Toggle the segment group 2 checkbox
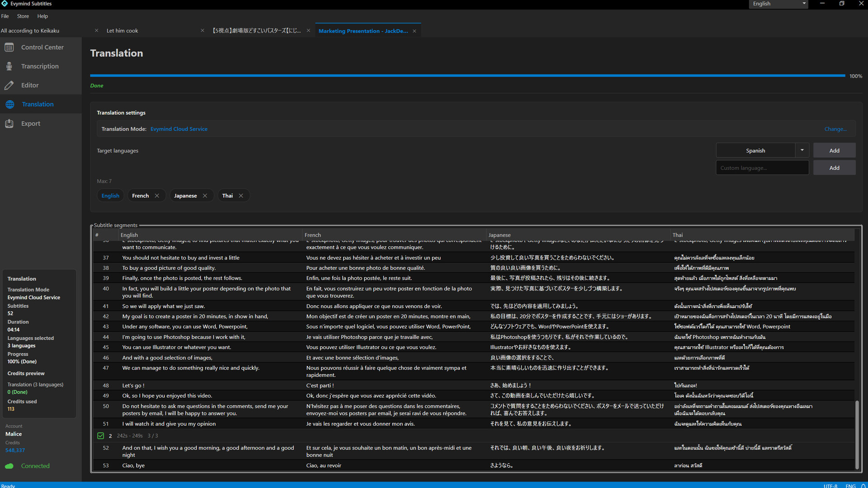This screenshot has height=488, width=868. coord(100,436)
